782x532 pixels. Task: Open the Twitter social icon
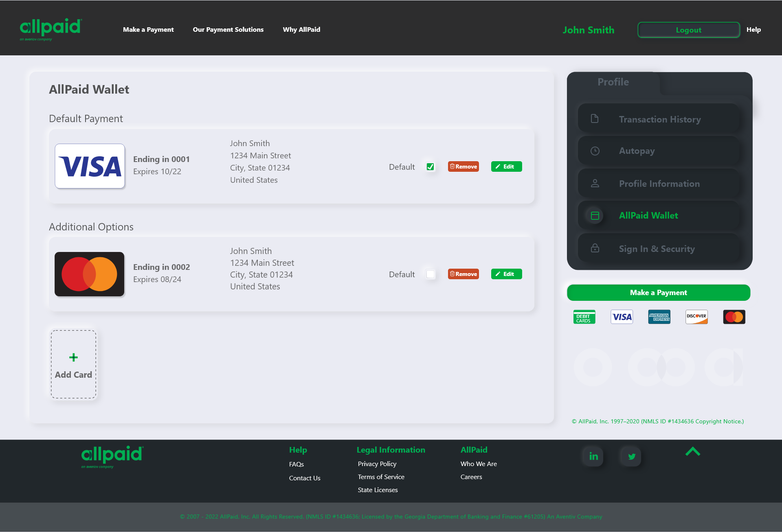(x=631, y=456)
